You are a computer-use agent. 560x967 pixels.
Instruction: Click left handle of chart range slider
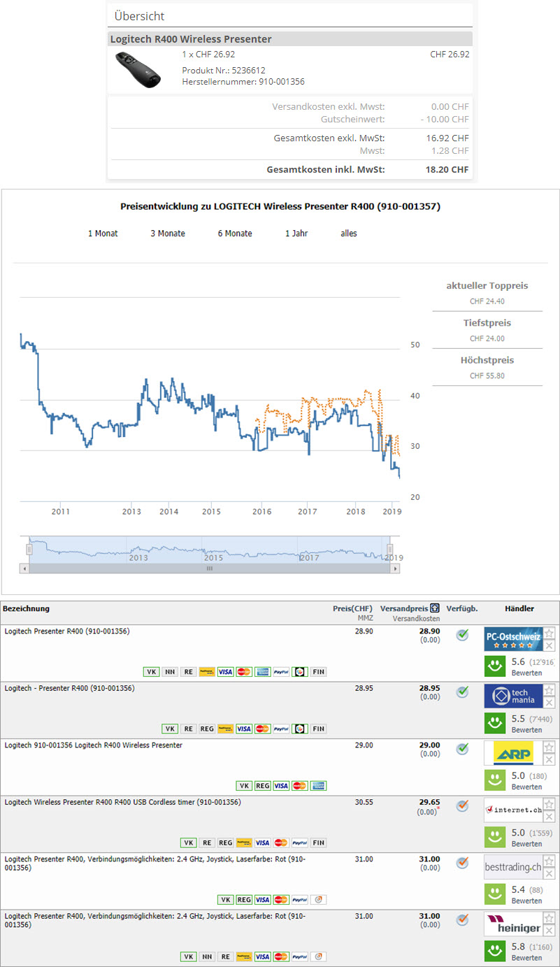point(29,549)
